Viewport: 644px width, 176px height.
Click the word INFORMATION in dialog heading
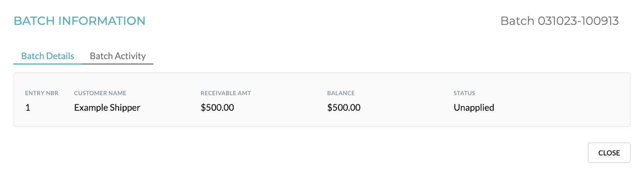(102, 21)
